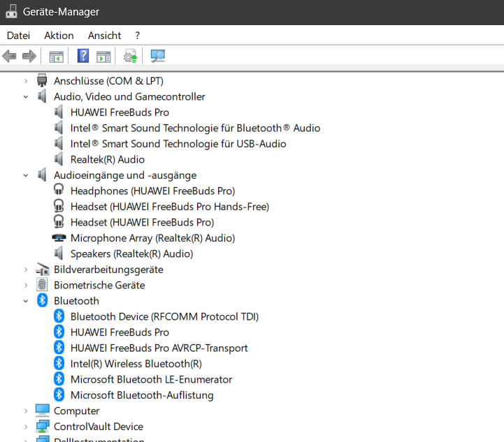Click the Forward arrow toolbar icon
Screen dimensions: 504x442
pyautogui.click(x=29, y=56)
